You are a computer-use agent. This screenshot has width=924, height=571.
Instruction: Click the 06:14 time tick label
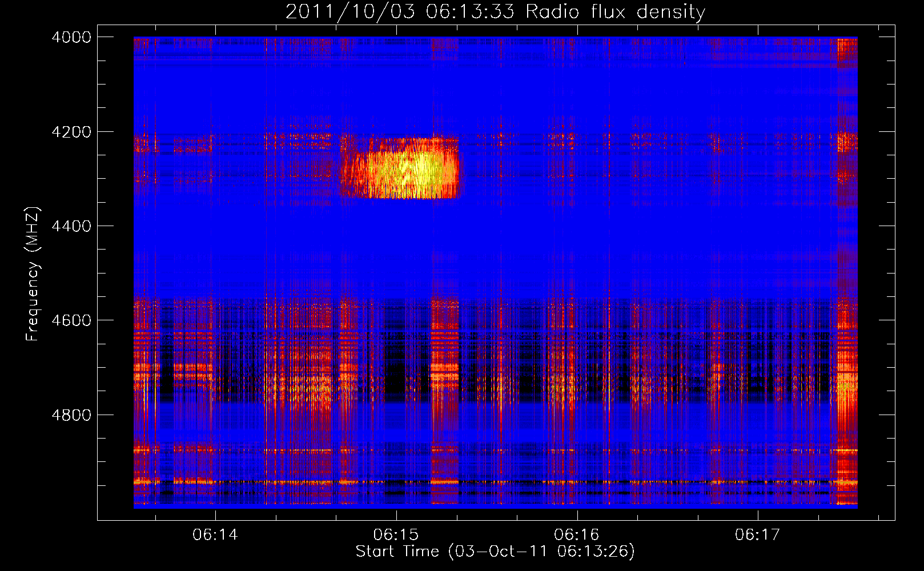(215, 534)
